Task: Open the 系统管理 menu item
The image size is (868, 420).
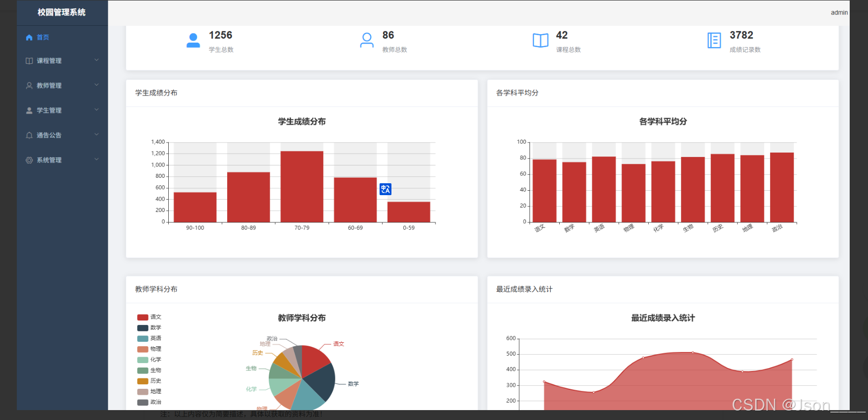Action: point(62,160)
